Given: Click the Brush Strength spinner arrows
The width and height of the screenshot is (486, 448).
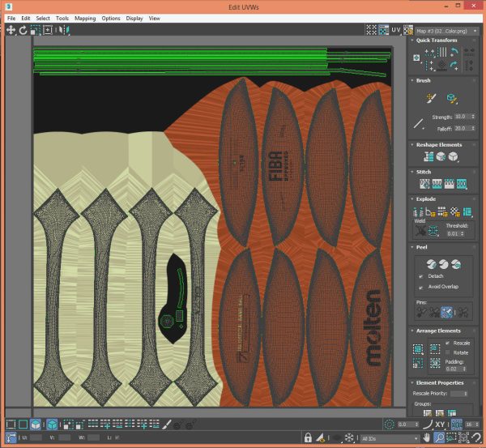Looking at the screenshot, I should [473, 117].
